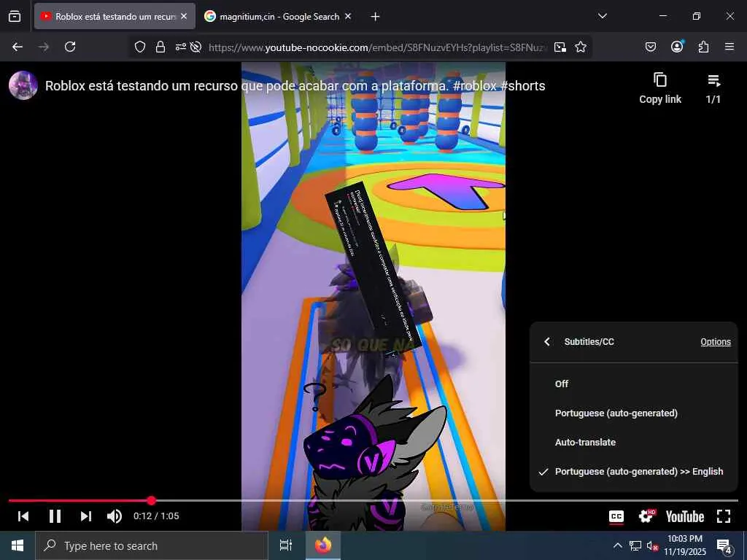This screenshot has height=560, width=747.
Task: Toggle closed captions CC button
Action: point(616,516)
